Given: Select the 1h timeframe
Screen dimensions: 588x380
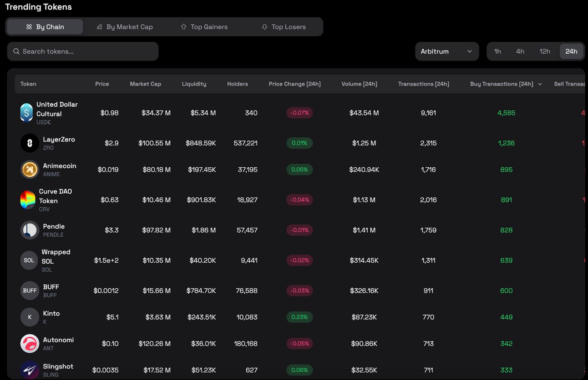Looking at the screenshot, I should (497, 51).
